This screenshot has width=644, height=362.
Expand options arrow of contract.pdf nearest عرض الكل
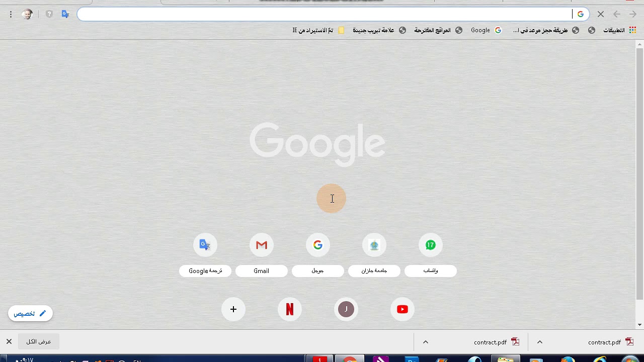pos(426,342)
